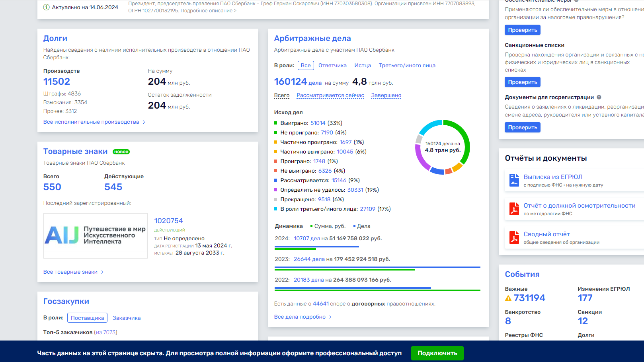This screenshot has width=644, height=362.
Task: Open the PDF icon for Отчёт о должной осмотрительности
Action: coord(514,209)
